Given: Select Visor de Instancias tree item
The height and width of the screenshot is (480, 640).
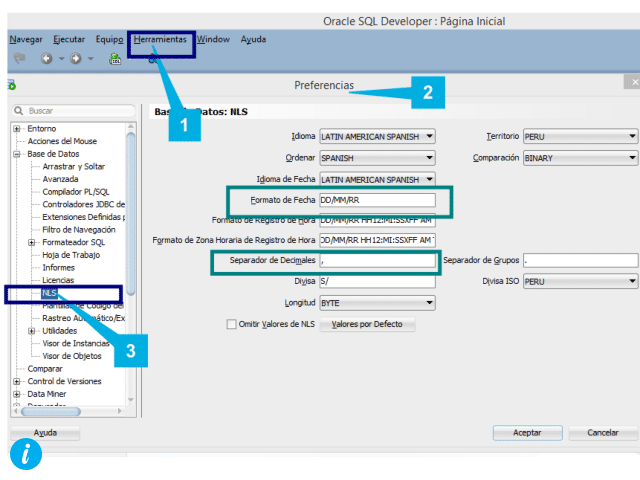Looking at the screenshot, I should click(x=76, y=344).
